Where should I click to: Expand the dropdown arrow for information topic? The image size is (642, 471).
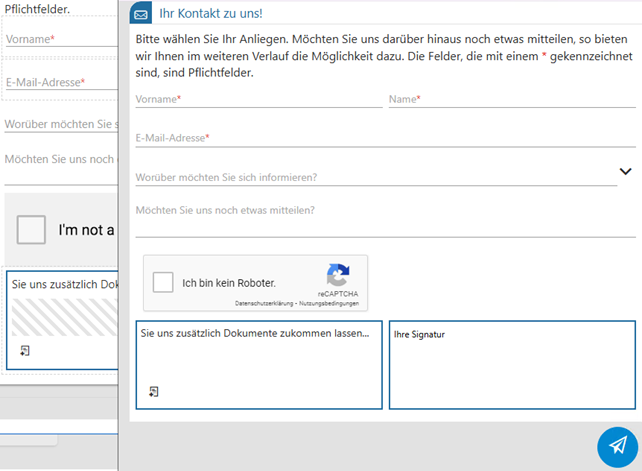click(625, 171)
